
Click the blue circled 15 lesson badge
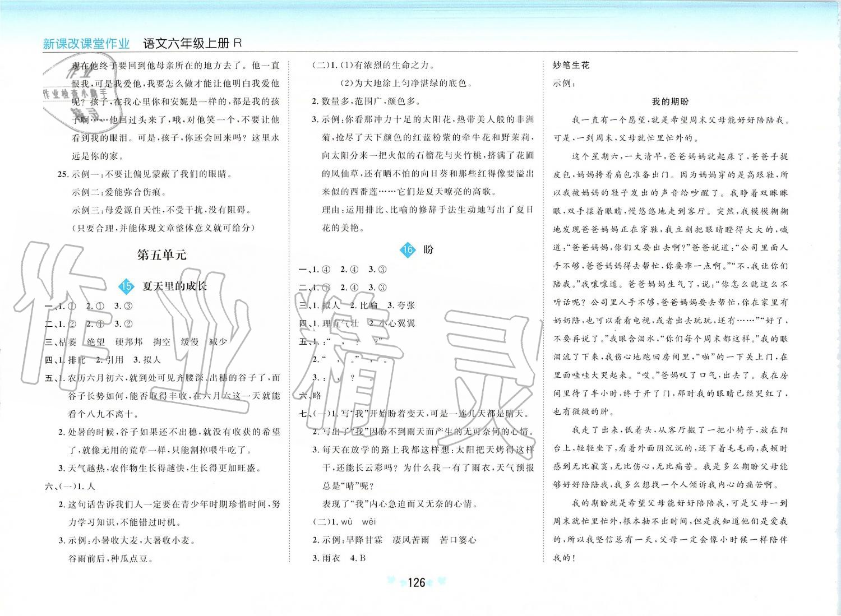[127, 286]
